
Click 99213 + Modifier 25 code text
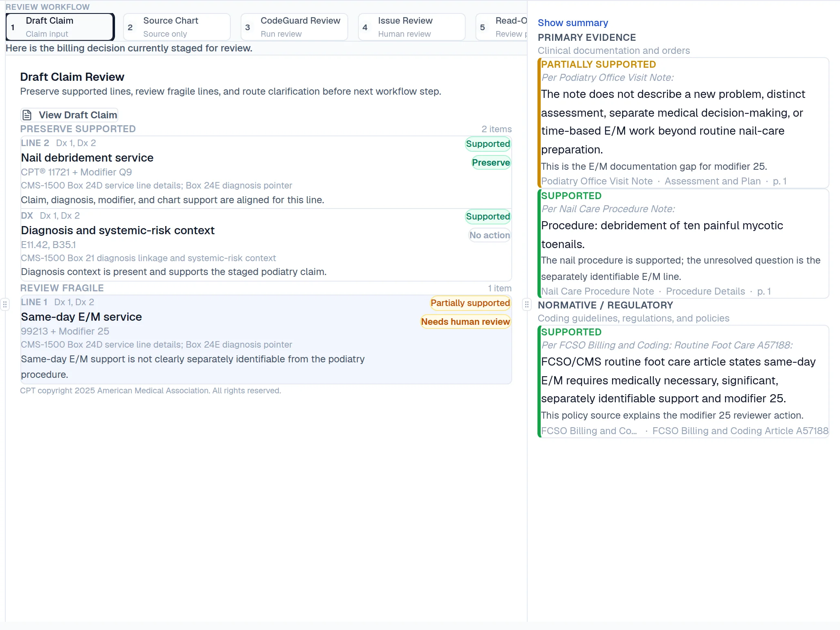pos(65,331)
